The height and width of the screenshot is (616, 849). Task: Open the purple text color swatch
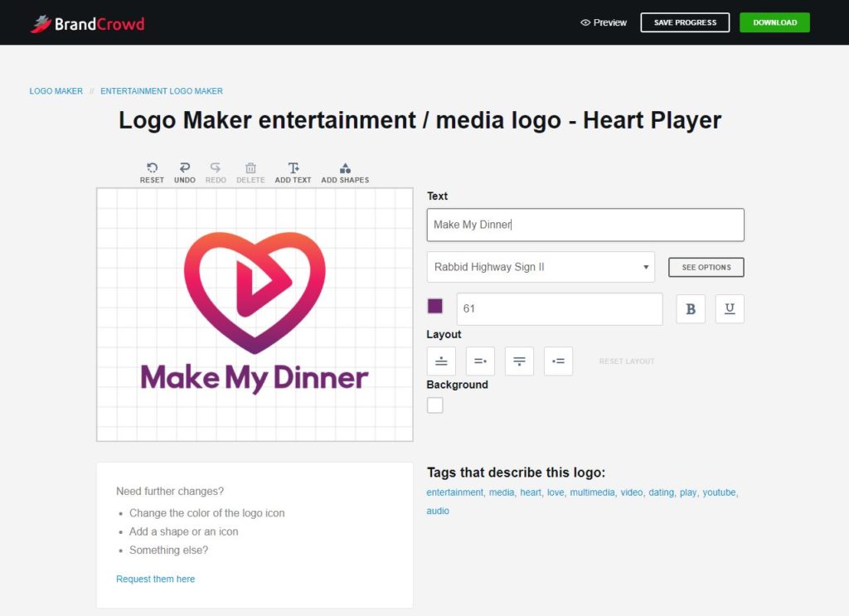[x=434, y=306]
